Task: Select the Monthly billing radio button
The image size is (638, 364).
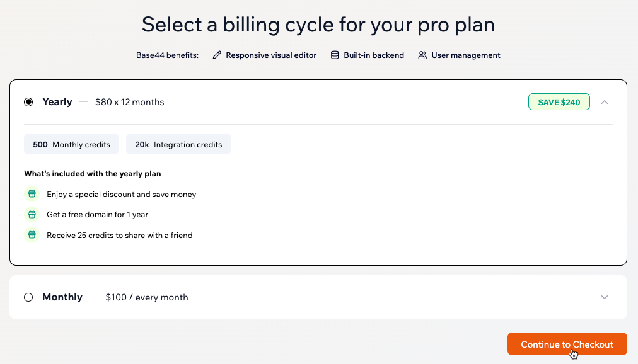Action: pos(28,297)
